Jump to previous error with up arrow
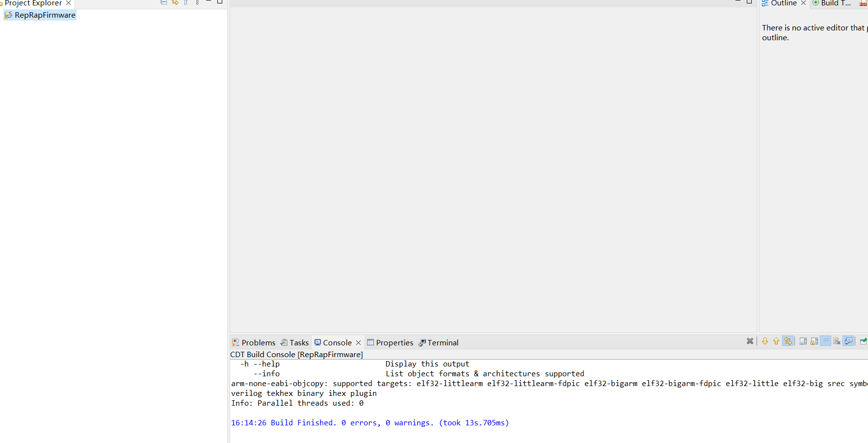 coord(776,341)
